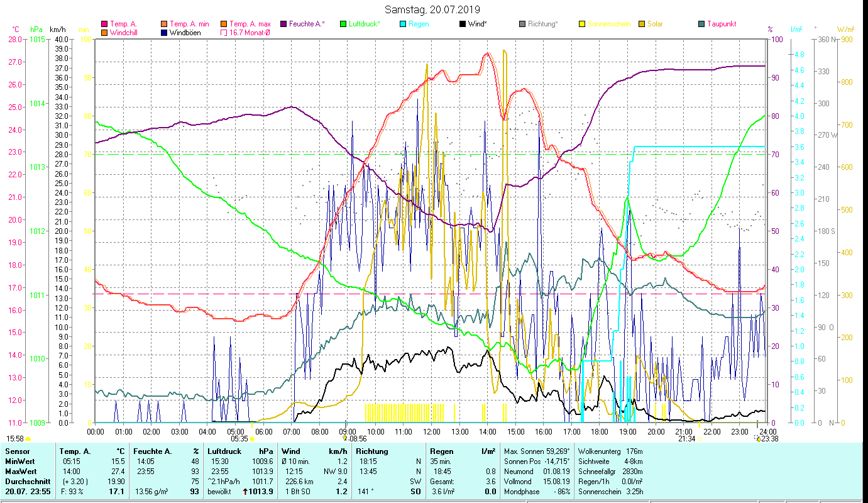Click the current temperature value '17.1'
The image size is (868, 503).
coord(118,492)
